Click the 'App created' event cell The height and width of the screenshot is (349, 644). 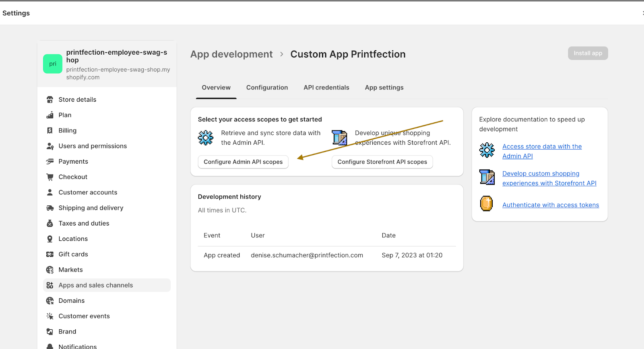[222, 255]
